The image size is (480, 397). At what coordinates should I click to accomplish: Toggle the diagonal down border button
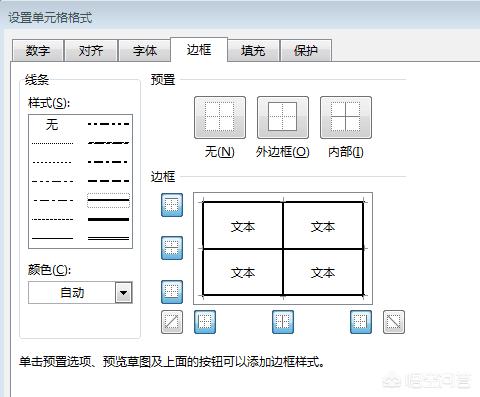(394, 322)
